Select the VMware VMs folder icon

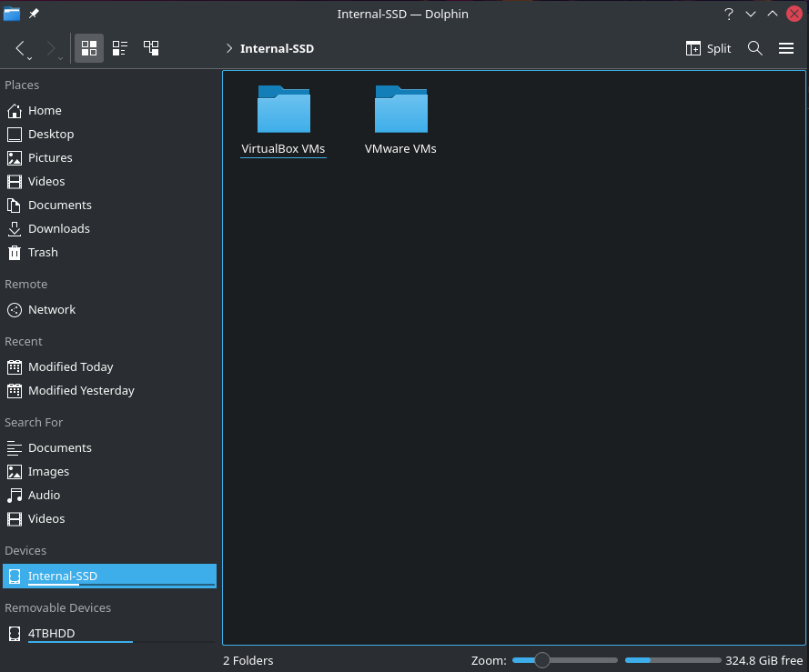click(x=401, y=109)
